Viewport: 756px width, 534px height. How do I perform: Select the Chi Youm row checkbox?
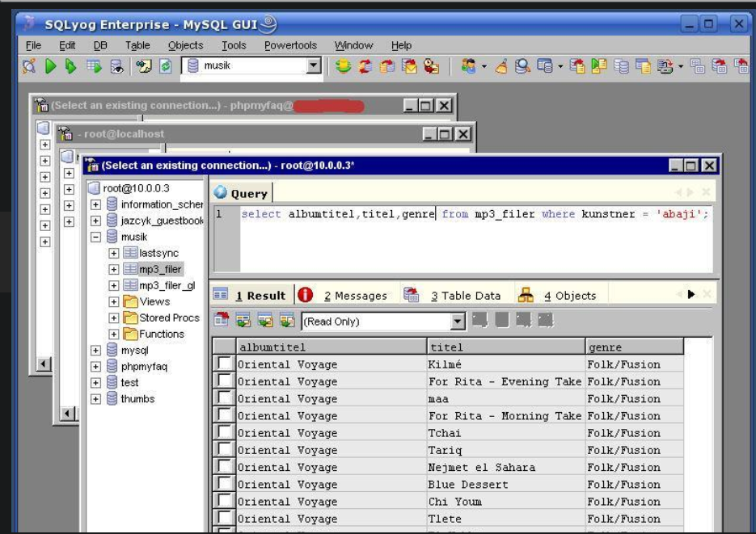tap(225, 501)
